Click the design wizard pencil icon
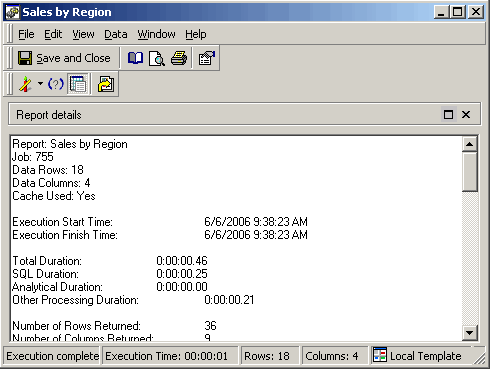490x369 pixels. (x=26, y=84)
